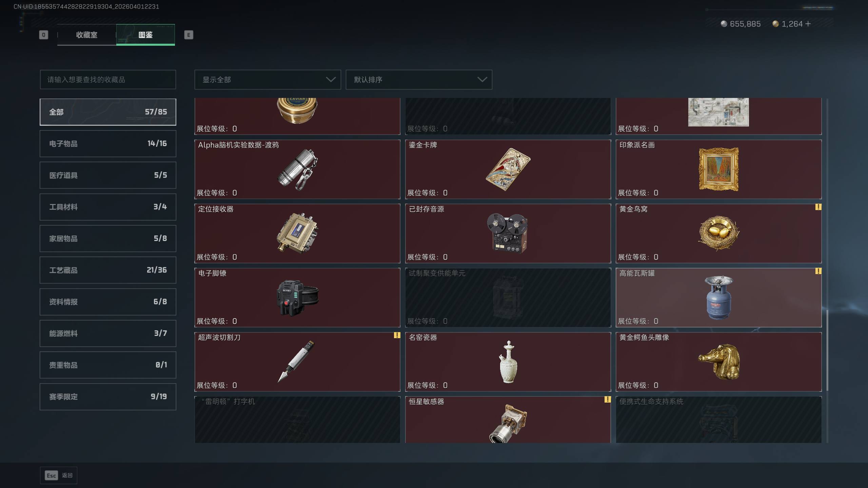Filter by 电子物品 category
This screenshot has width=868, height=488.
[x=108, y=144]
